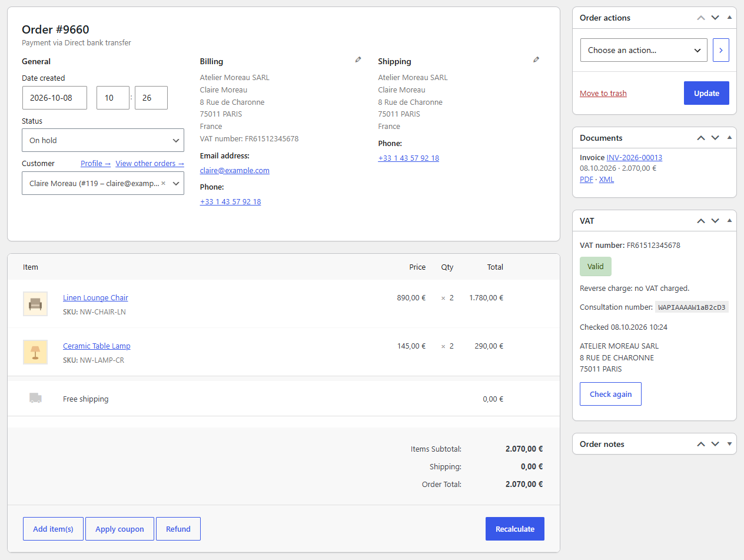Click Checked 08.10.2026 10:24 text
The height and width of the screenshot is (560, 744).
point(623,327)
